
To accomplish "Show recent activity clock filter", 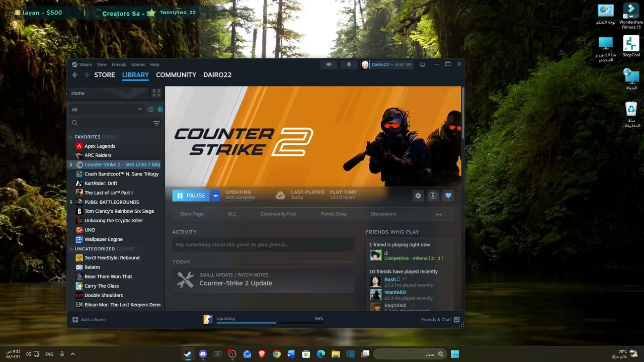I will point(150,109).
